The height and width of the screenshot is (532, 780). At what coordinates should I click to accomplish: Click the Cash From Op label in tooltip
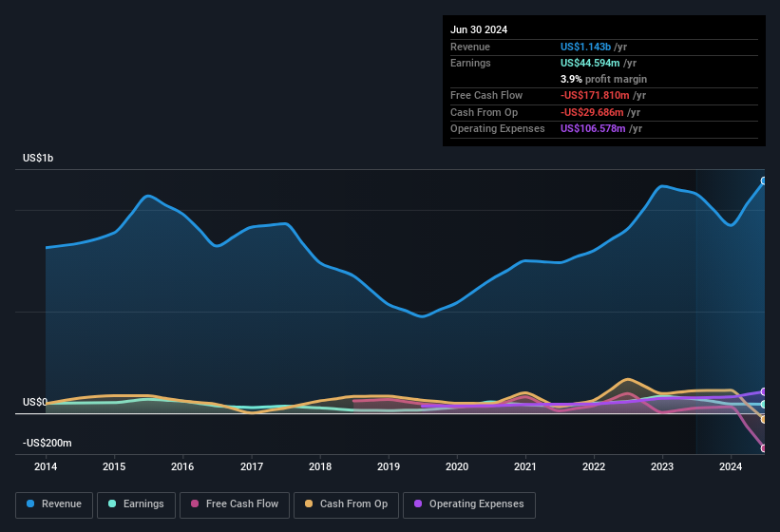(x=484, y=112)
